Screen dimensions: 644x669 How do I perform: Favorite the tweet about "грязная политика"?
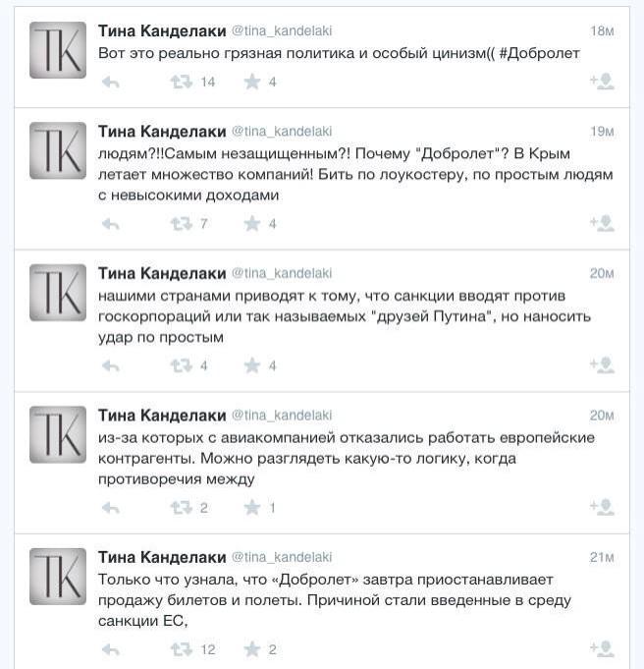pyautogui.click(x=252, y=83)
